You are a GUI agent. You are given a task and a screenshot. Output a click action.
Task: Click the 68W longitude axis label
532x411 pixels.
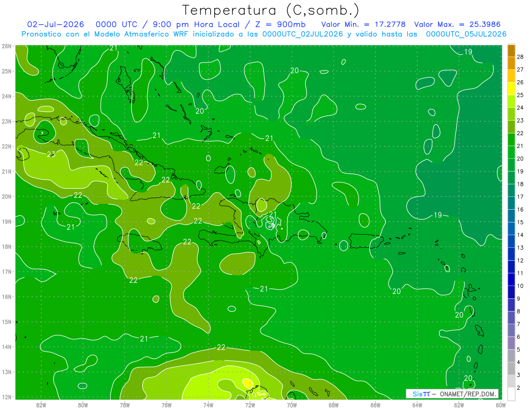click(x=333, y=405)
